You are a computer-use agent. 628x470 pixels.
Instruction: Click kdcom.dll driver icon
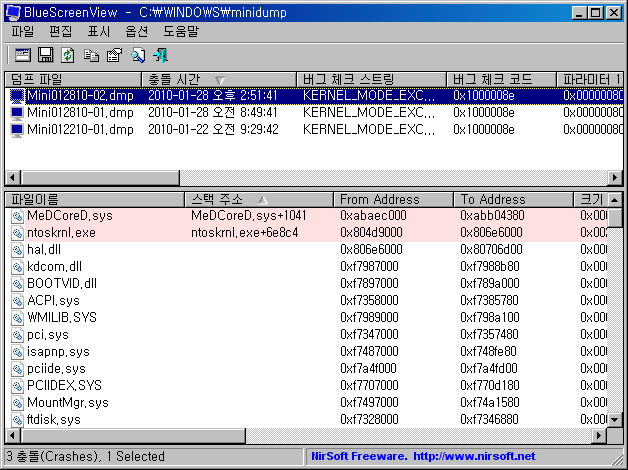click(17, 267)
